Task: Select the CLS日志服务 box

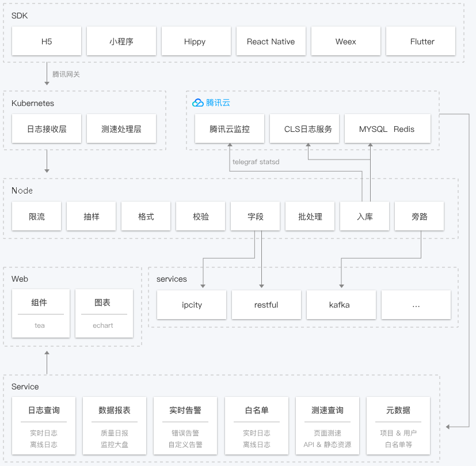Action: click(304, 128)
